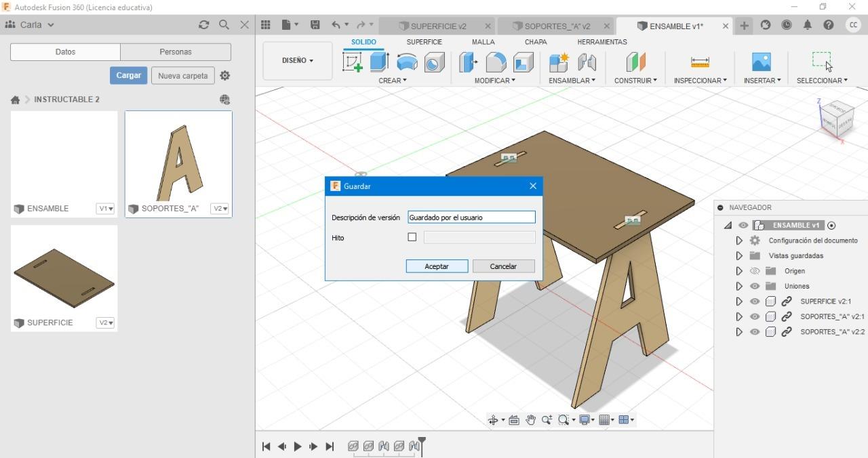The image size is (868, 458).
Task: Open the CONSTRUIR dropdown menu
Action: (x=635, y=81)
